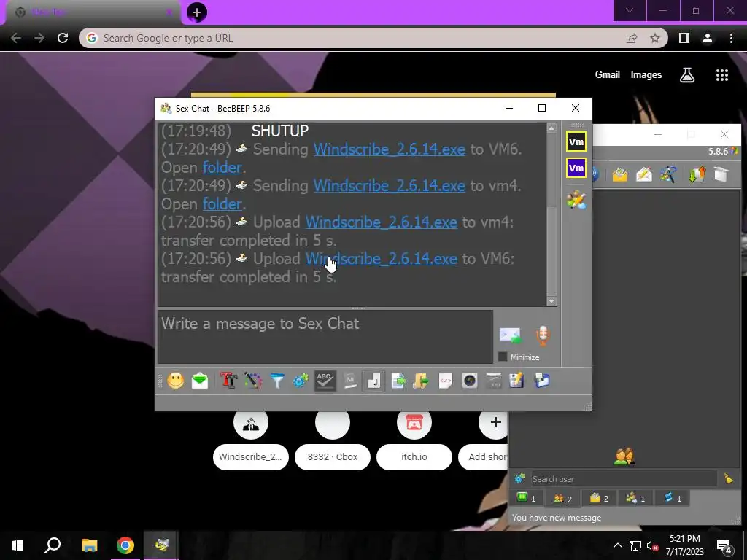Click the two-person users icon in main window
This screenshot has height=560, width=747.
[x=624, y=456]
